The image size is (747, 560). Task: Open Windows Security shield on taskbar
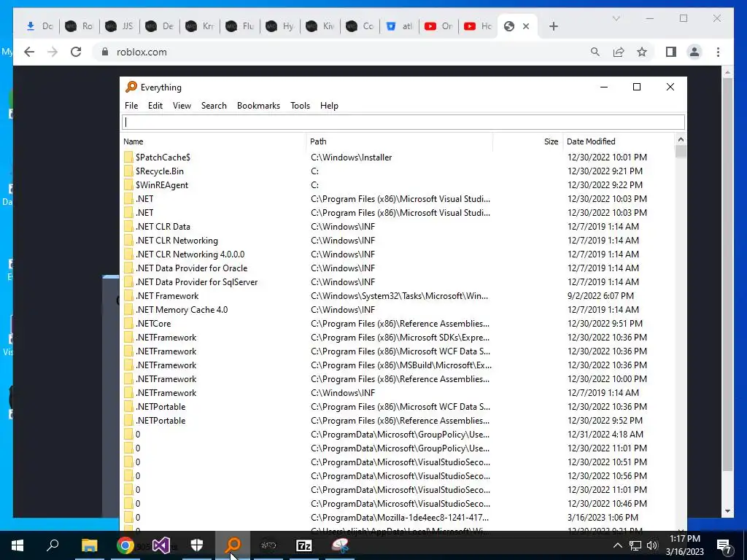[x=197, y=545]
